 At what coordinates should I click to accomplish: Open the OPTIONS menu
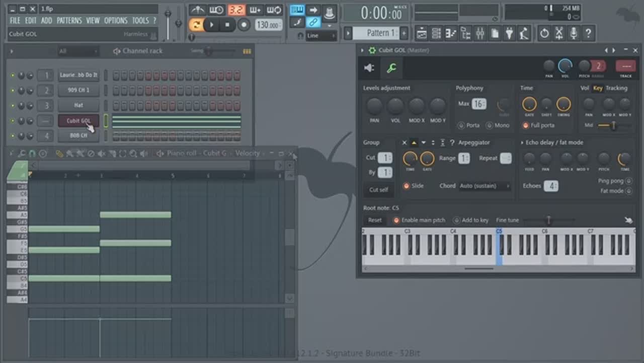tap(116, 21)
